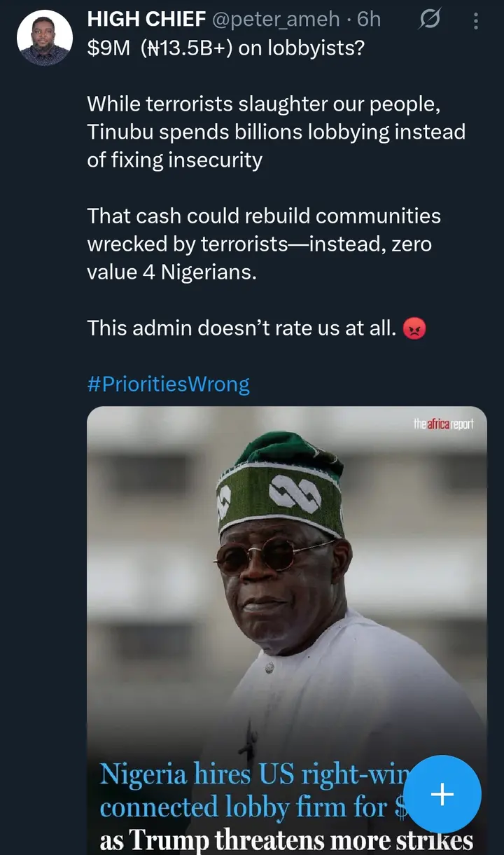Tap the angry face emoji
504x855 pixels.
[414, 328]
